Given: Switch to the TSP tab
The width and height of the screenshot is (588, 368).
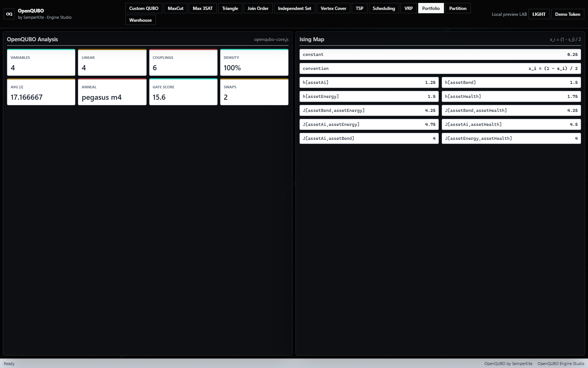Looking at the screenshot, I should coord(359,8).
